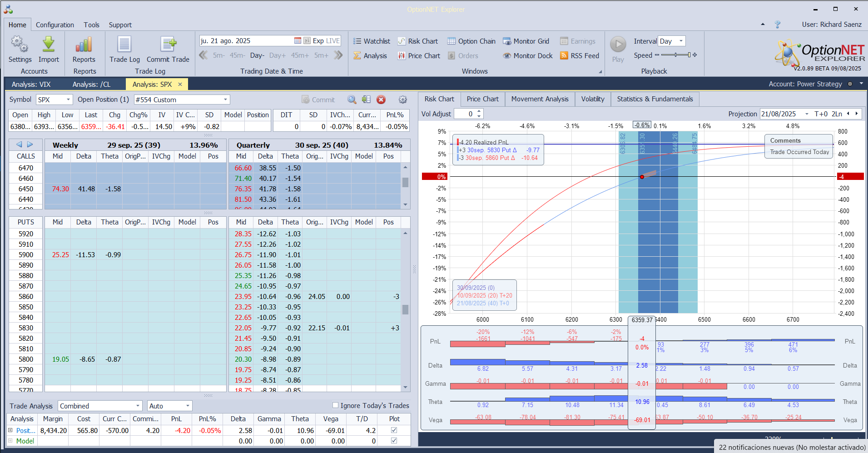Click the puts table vertical scrollbar thumb

(x=405, y=309)
